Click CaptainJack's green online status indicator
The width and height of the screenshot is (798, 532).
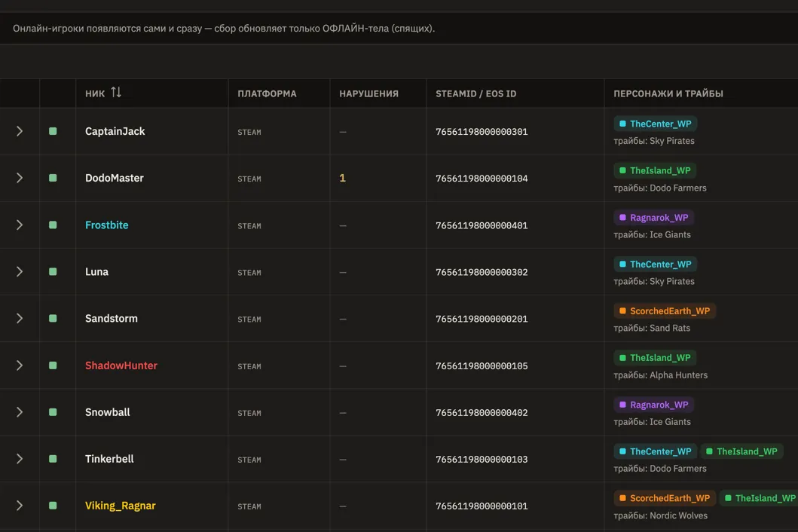[53, 131]
